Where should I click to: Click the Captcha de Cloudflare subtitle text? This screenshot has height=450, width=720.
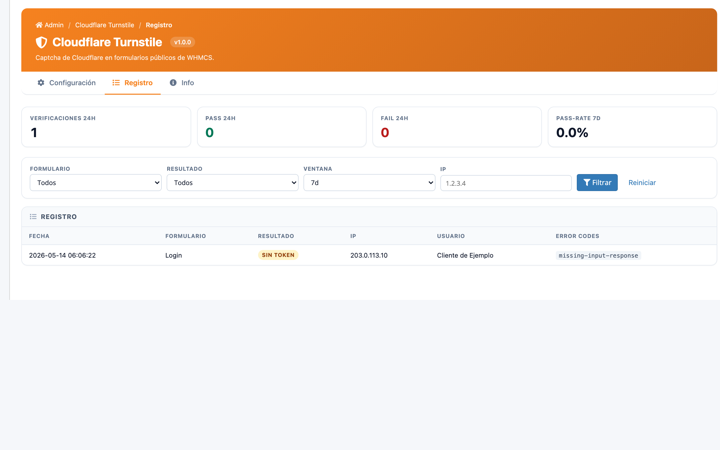(124, 58)
